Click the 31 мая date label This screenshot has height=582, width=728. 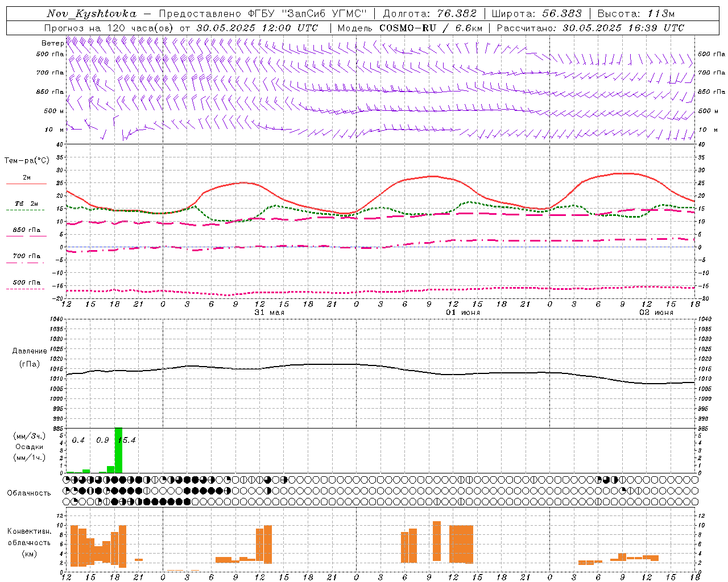click(x=269, y=313)
